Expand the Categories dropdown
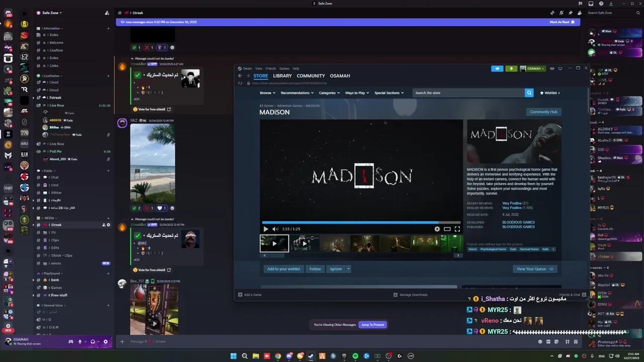 tap(329, 93)
